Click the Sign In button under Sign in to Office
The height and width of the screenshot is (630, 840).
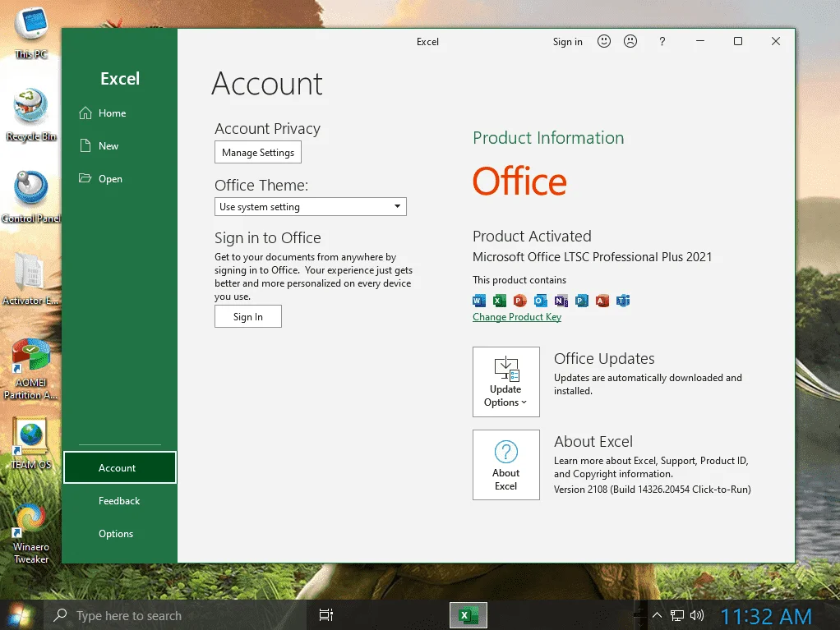tap(248, 316)
